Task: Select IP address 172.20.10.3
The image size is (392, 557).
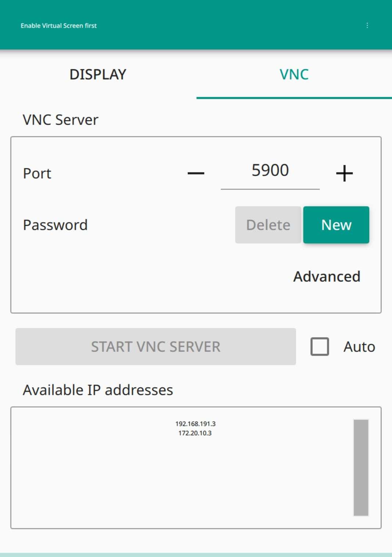Action: (195, 433)
